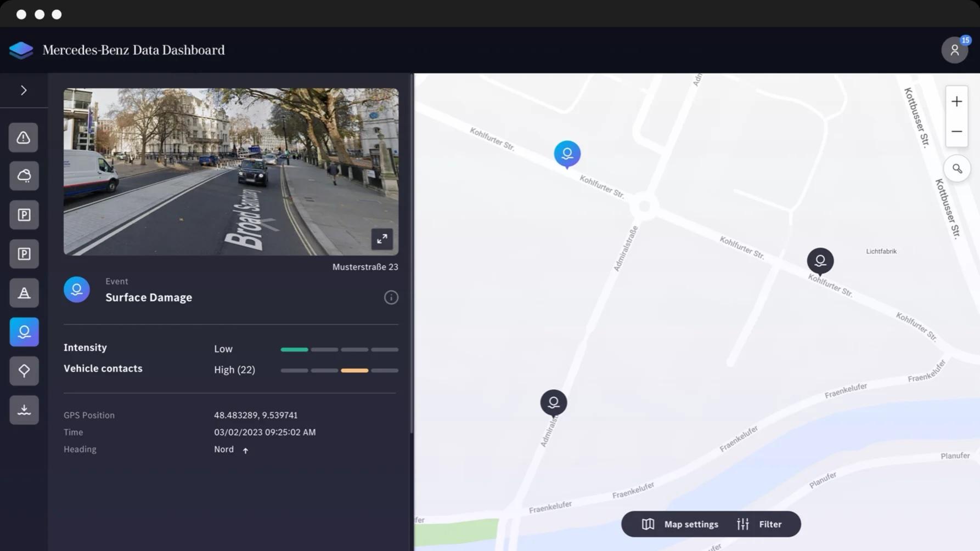
Task: Select the dark pin near Admiralstraße
Action: (x=554, y=402)
